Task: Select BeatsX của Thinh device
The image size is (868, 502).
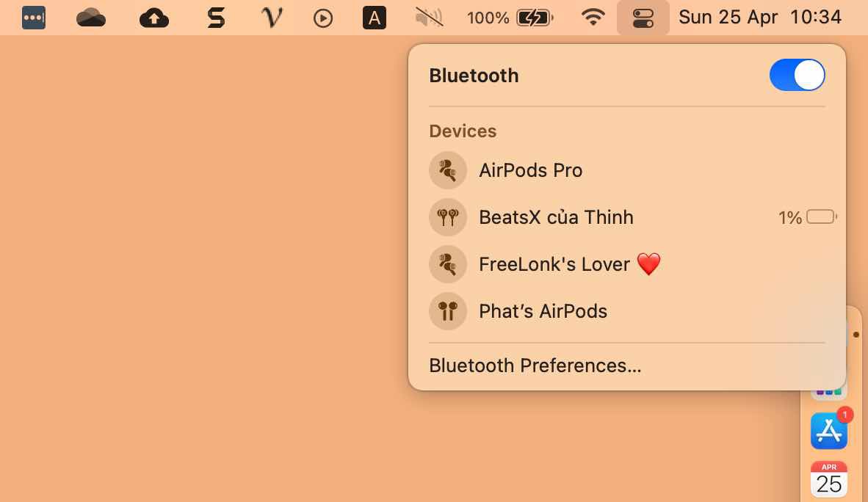Action: pyautogui.click(x=556, y=217)
